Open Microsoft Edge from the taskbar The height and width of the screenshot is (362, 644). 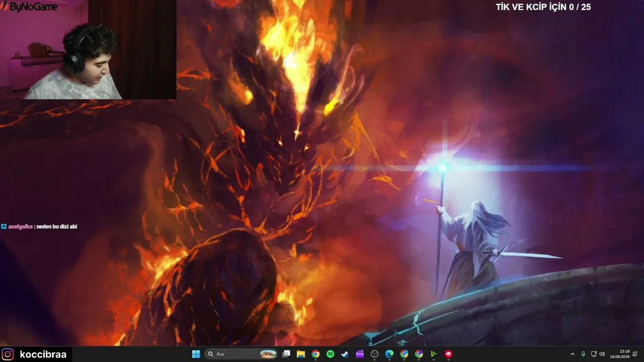389,354
